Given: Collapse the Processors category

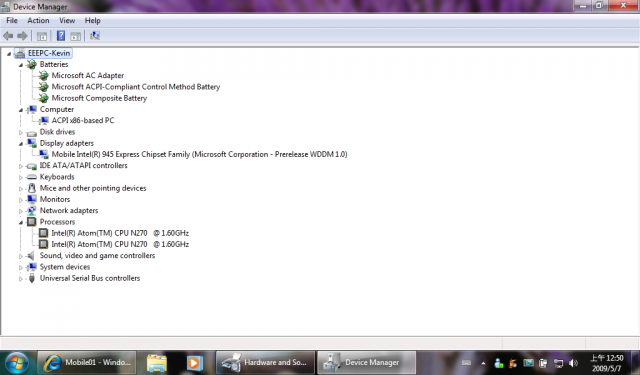Looking at the screenshot, I should click(x=21, y=222).
